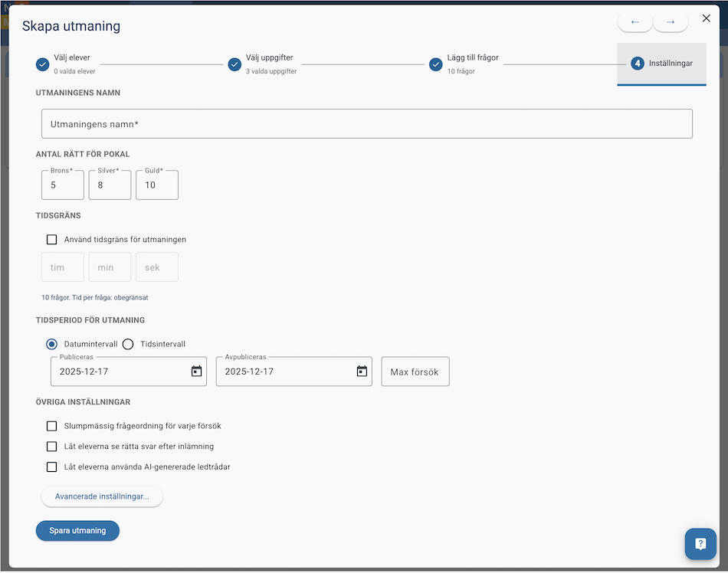Open the help chat icon
The image size is (728, 573).
tap(700, 544)
